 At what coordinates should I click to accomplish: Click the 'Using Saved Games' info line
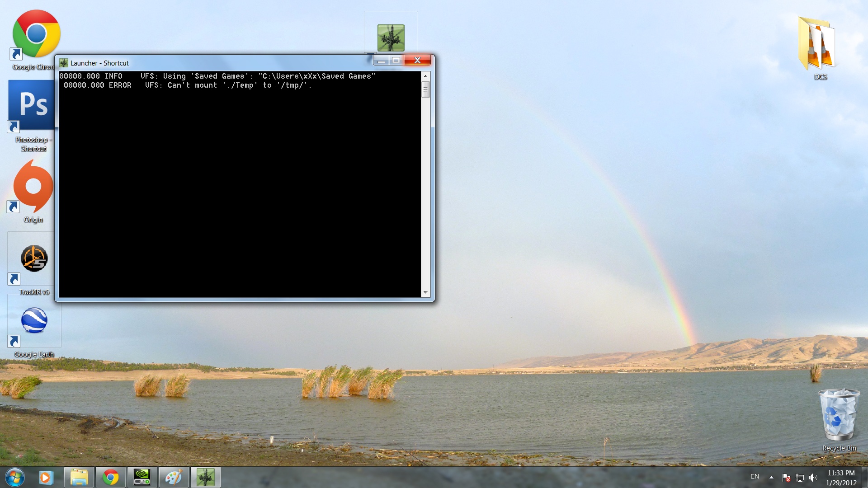click(x=217, y=76)
